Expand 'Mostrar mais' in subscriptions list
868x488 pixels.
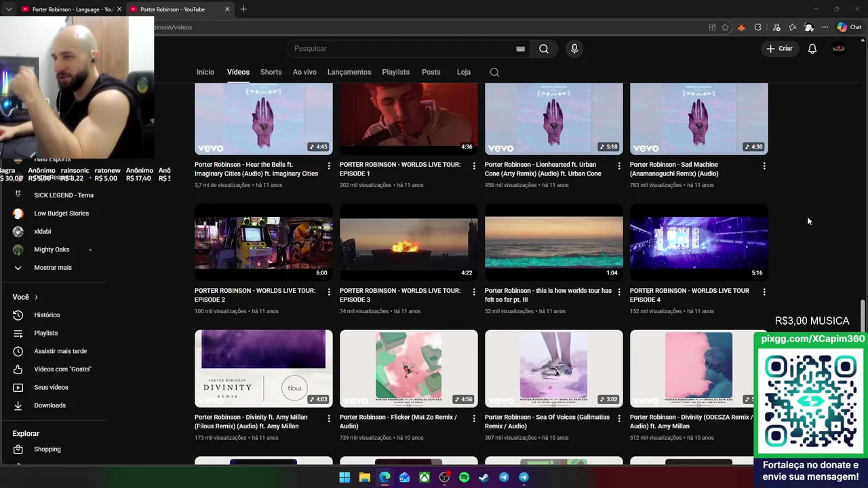52,268
